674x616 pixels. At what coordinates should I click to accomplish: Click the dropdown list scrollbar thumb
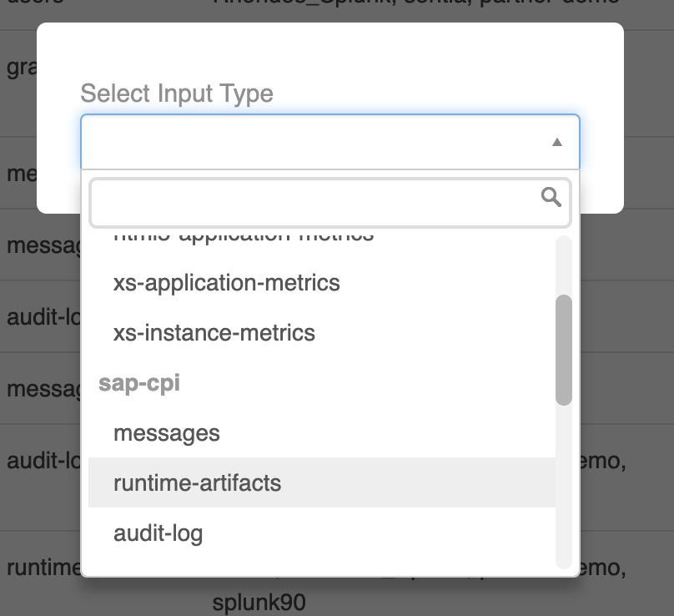click(x=564, y=349)
